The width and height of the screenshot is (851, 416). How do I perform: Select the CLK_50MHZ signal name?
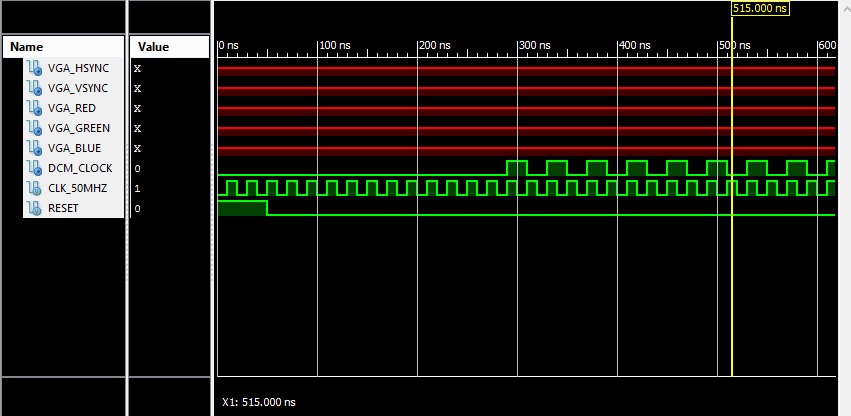tap(78, 189)
